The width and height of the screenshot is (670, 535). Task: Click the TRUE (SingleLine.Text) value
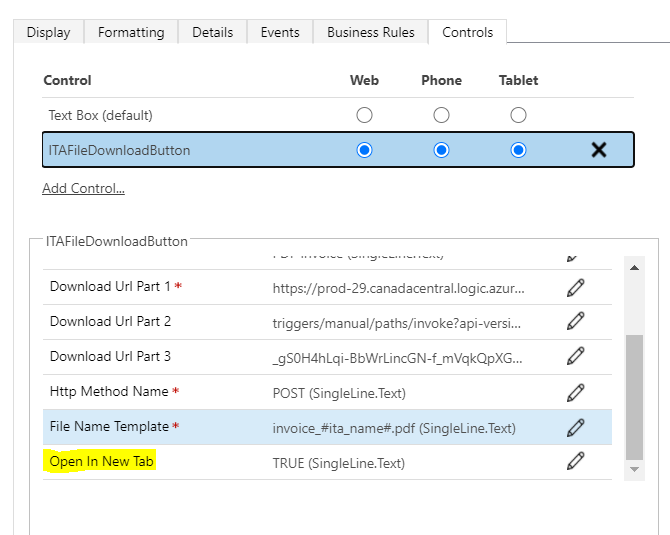(x=339, y=463)
